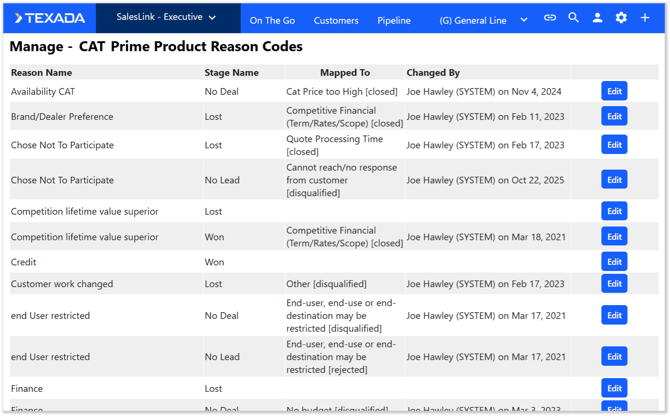
Task: Select the Pipeline menu item
Action: pos(394,20)
